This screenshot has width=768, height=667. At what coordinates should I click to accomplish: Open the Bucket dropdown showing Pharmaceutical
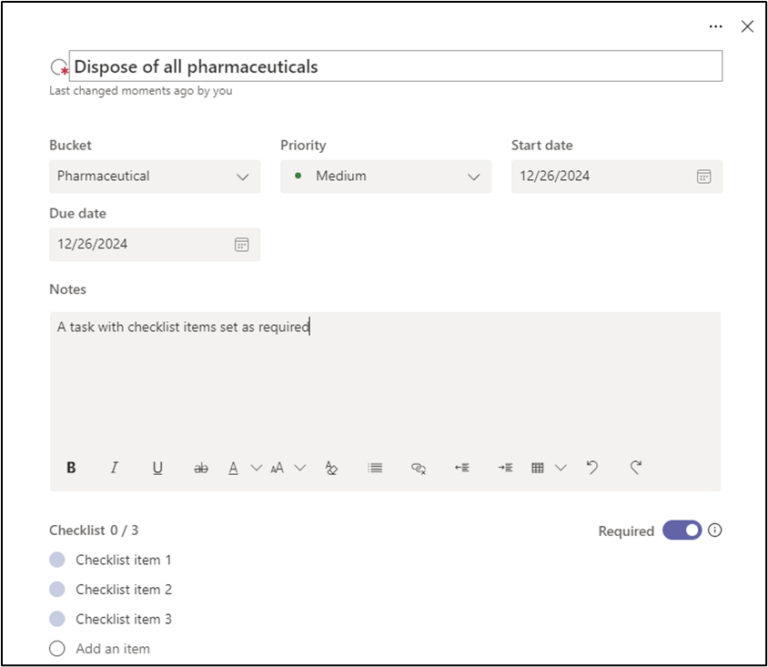pyautogui.click(x=154, y=176)
